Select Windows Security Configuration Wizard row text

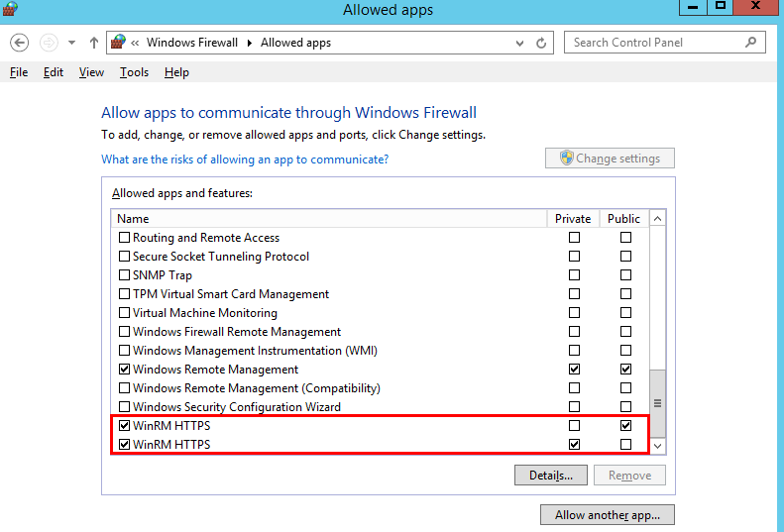pyautogui.click(x=237, y=407)
